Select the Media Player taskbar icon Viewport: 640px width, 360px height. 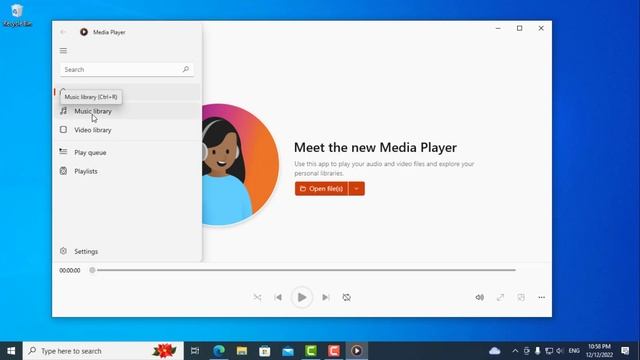[357, 351]
